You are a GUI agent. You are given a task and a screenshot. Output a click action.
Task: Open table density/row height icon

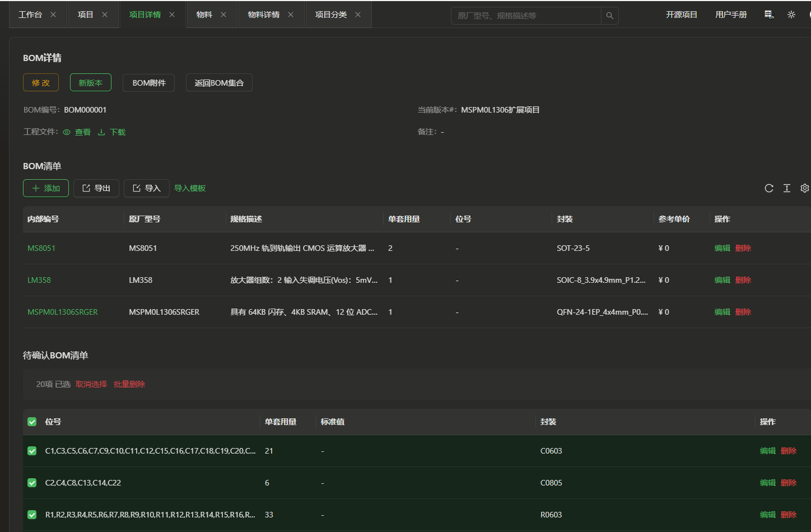[787, 188]
